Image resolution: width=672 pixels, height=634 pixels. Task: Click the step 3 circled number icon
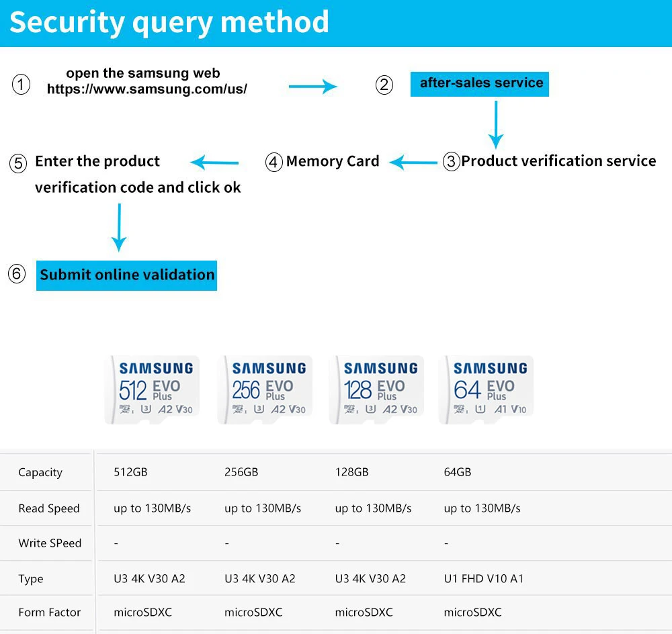(451, 162)
